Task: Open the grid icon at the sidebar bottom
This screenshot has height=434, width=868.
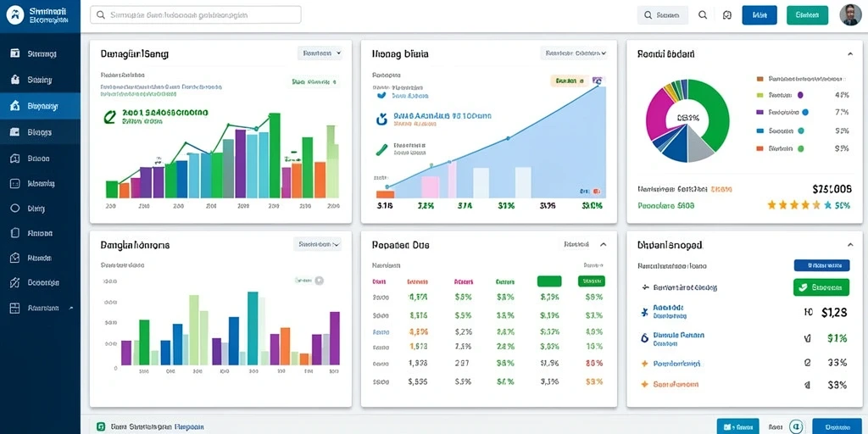Action: 15,309
